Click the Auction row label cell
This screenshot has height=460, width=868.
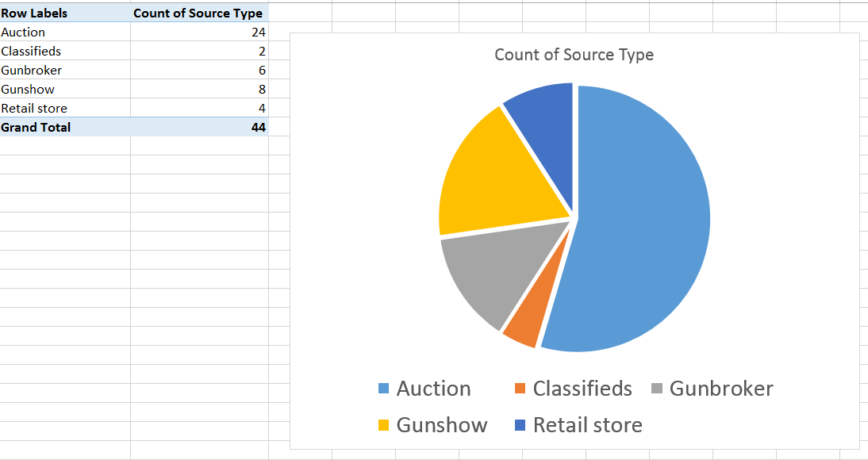[65, 32]
